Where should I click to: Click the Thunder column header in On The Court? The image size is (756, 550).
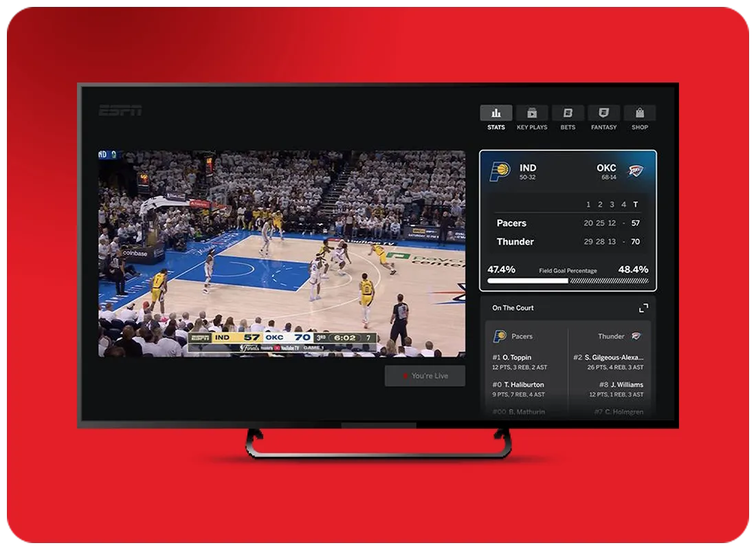click(611, 336)
